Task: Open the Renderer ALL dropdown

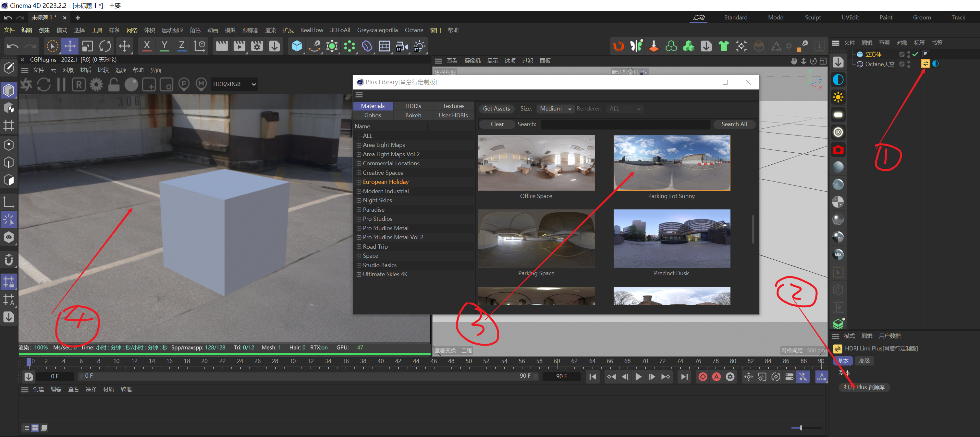Action: click(x=625, y=109)
